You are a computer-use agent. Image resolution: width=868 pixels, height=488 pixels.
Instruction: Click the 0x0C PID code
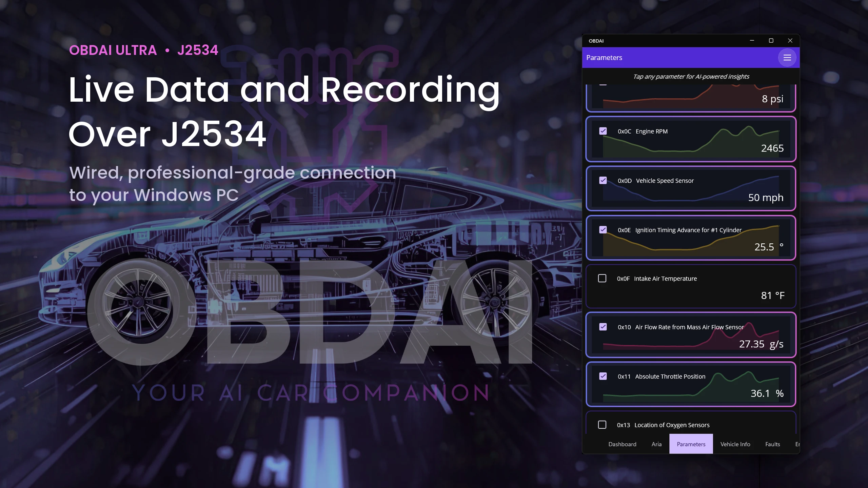624,131
